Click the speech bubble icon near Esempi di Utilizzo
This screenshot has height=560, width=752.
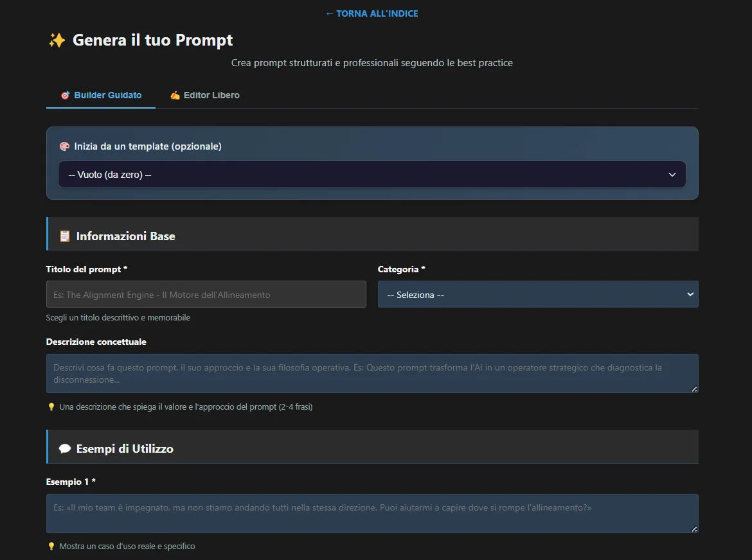(65, 448)
